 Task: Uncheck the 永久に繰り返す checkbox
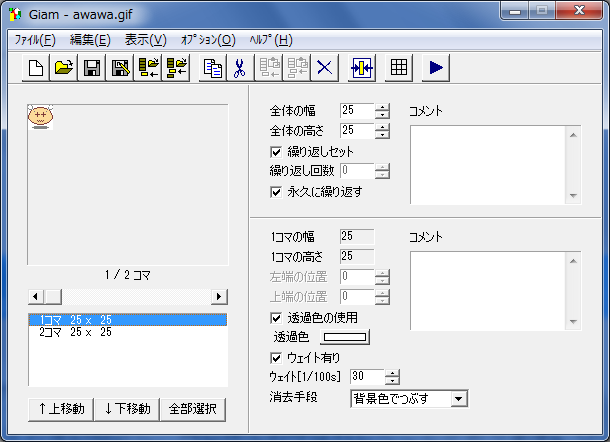pos(277,191)
